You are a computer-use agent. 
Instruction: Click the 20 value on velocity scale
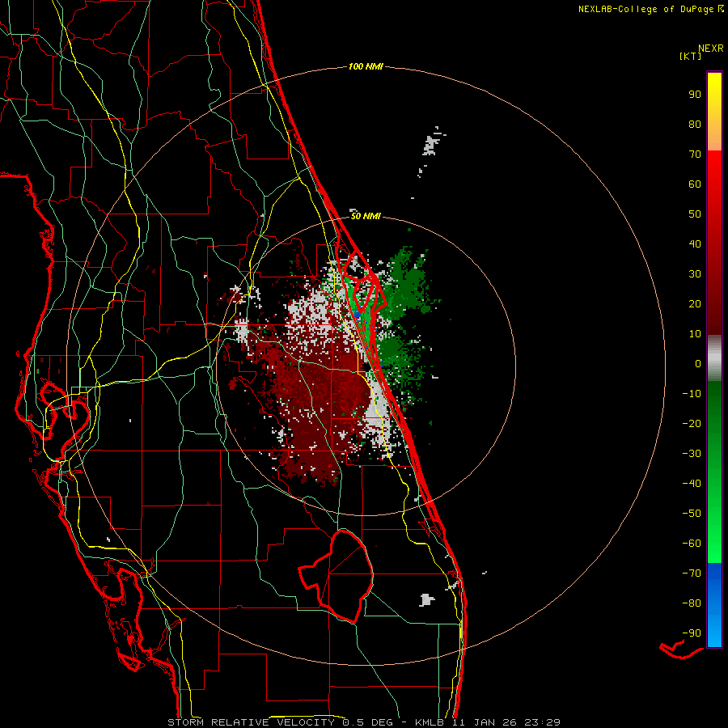pyautogui.click(x=695, y=304)
